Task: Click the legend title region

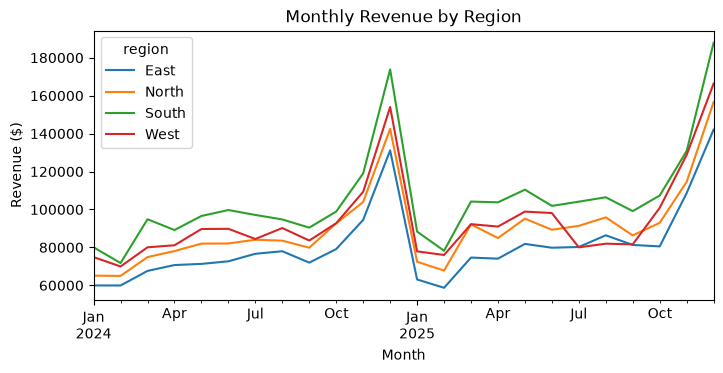Action: click(x=146, y=49)
